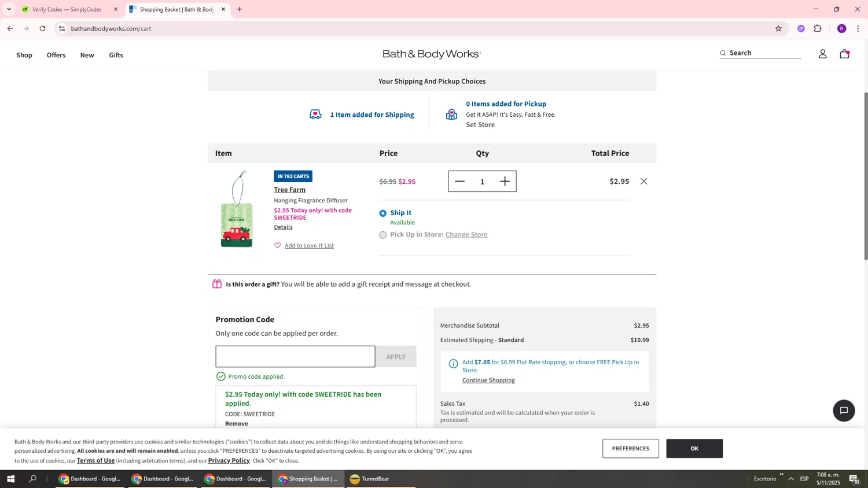This screenshot has height=488, width=868.
Task: Remove Tree Farm item with X icon
Action: tap(643, 182)
